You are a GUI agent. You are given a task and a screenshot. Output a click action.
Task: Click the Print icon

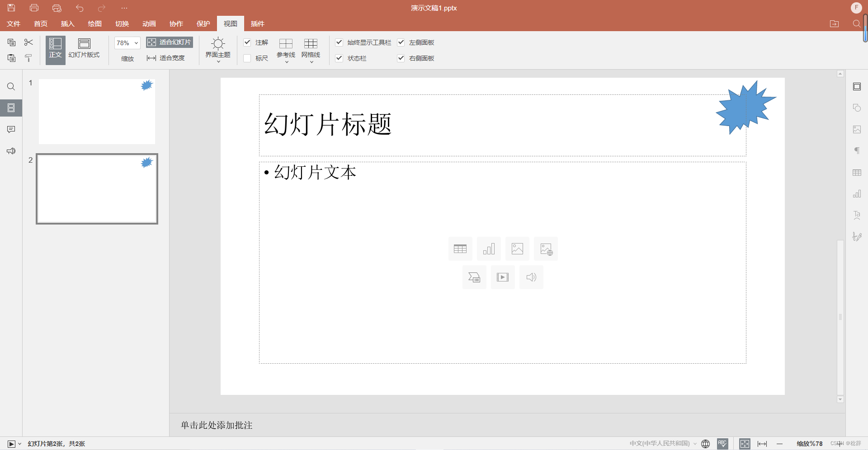[x=34, y=8]
